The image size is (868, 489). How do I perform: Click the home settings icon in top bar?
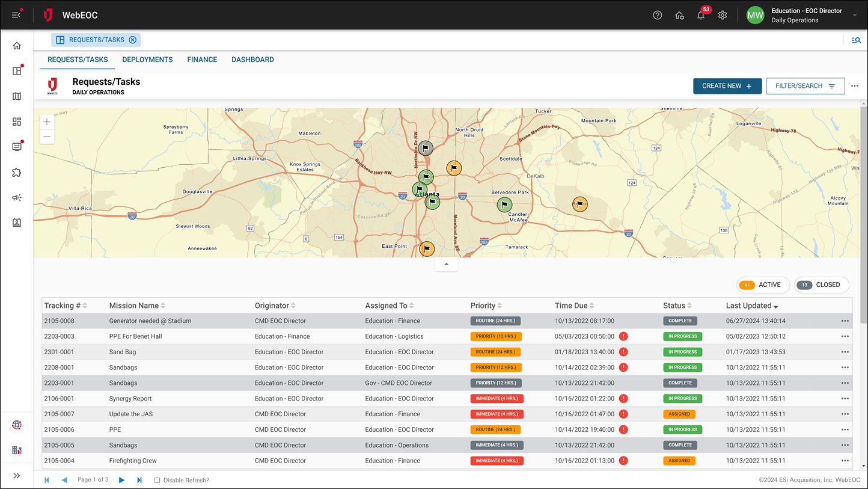[679, 15]
